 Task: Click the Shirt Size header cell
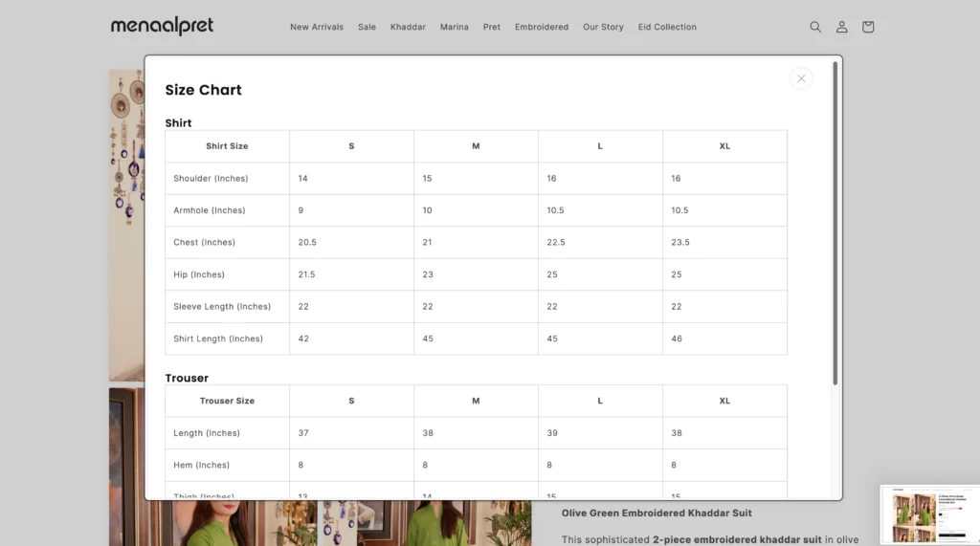(x=227, y=146)
